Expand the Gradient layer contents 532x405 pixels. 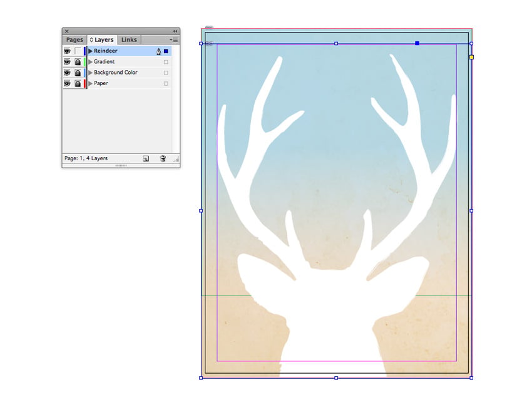tap(90, 62)
